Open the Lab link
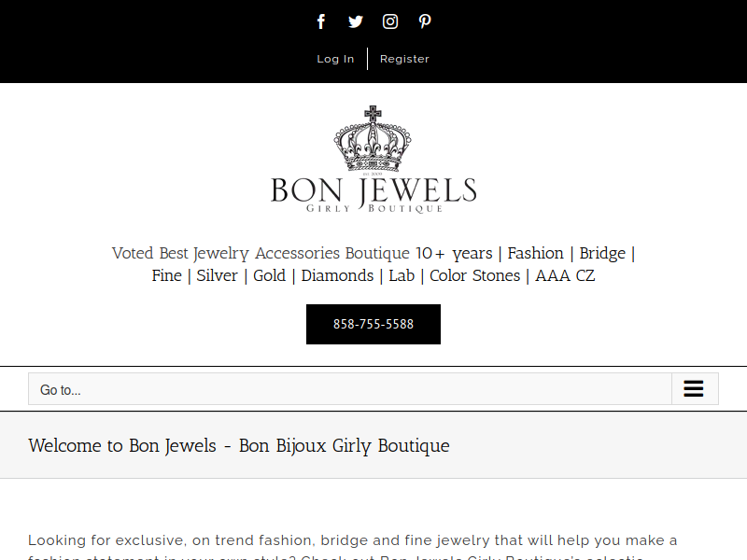The image size is (747, 560). [402, 275]
